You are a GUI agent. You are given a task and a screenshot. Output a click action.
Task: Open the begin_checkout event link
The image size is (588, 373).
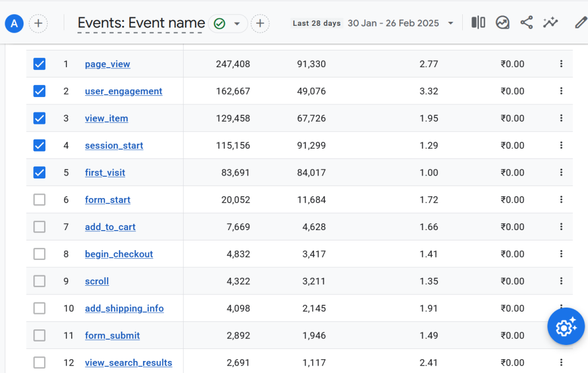point(119,254)
